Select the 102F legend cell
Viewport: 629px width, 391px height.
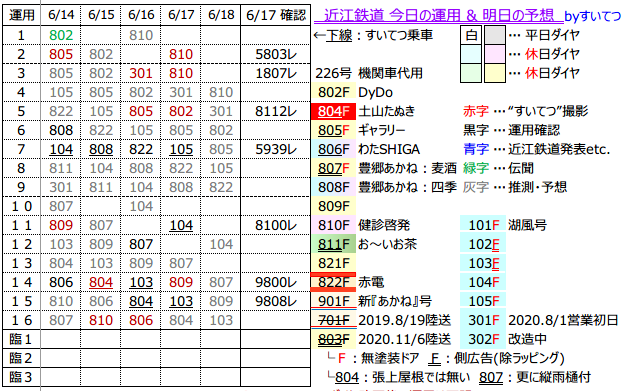[x=483, y=244]
